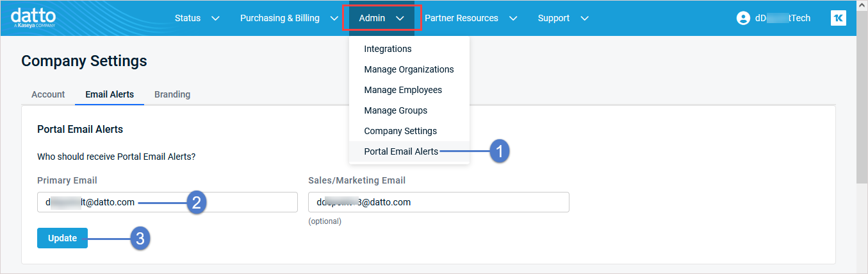Expand the Support menu chevron
Image resolution: width=868 pixels, height=274 pixels.
tap(584, 18)
